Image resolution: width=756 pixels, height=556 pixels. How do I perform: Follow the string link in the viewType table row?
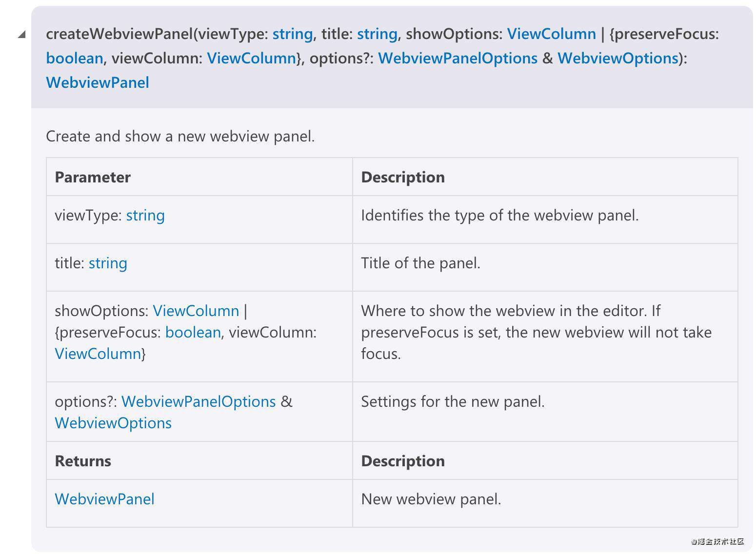tap(145, 215)
